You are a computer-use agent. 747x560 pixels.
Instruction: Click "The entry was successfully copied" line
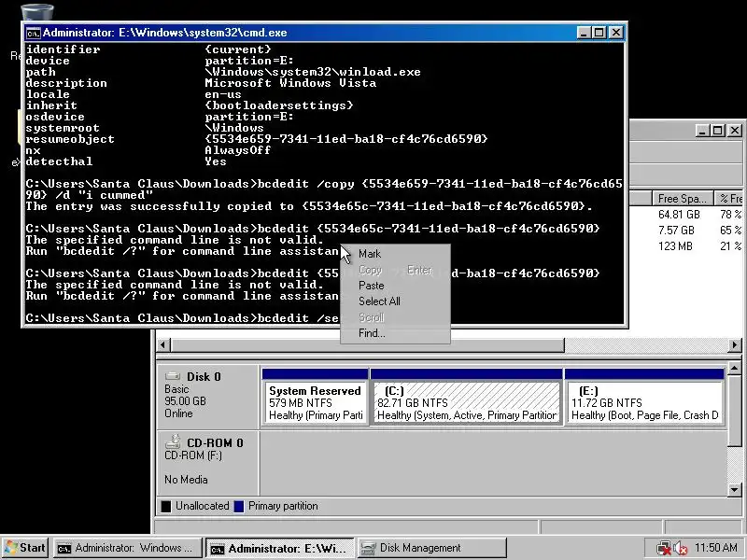309,206
